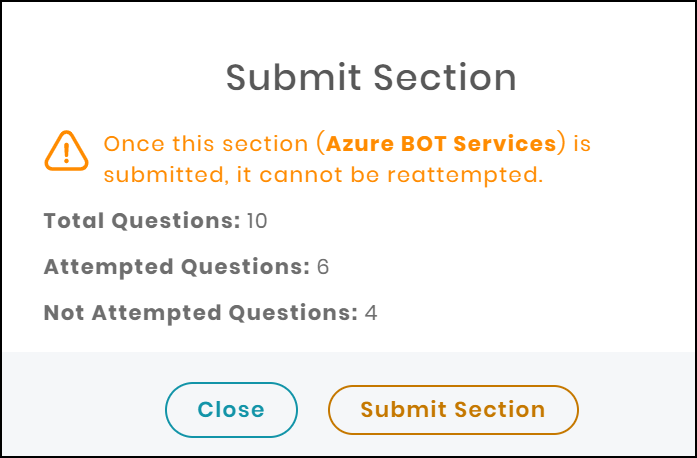The height and width of the screenshot is (458, 697).
Task: Click the 'cannot be reattempted' warning line
Action: click(x=323, y=175)
